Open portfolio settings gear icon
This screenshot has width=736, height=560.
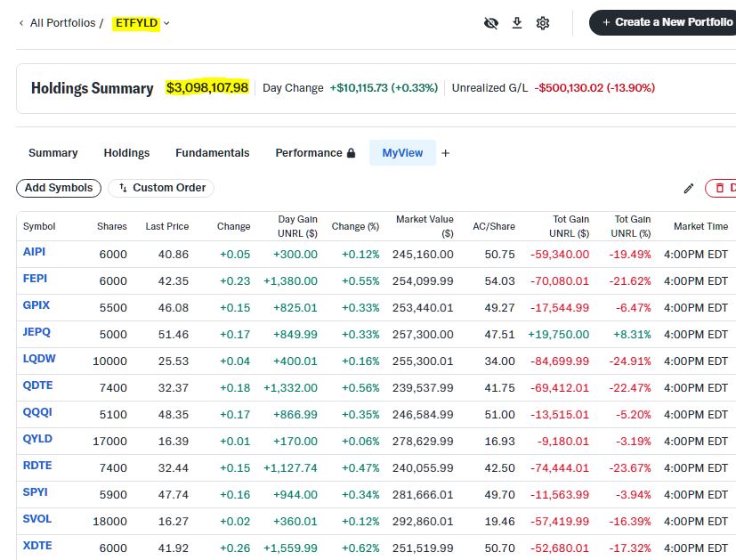coord(543,23)
